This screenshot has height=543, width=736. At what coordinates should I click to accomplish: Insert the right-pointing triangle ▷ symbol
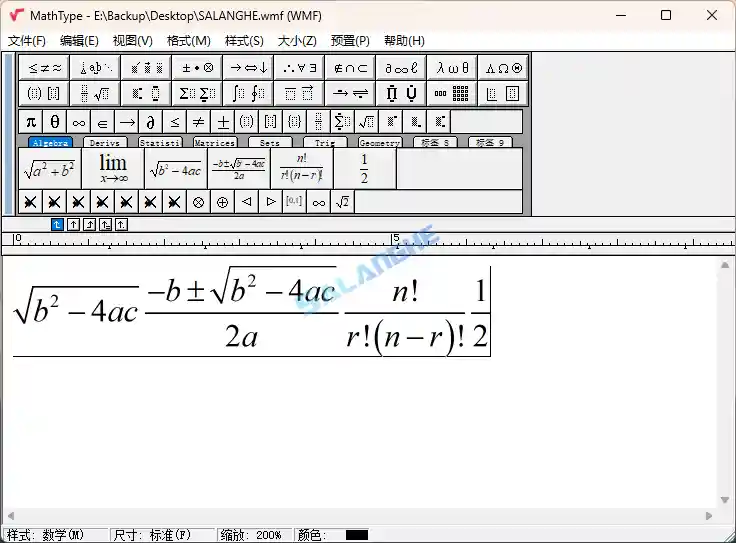click(x=270, y=202)
